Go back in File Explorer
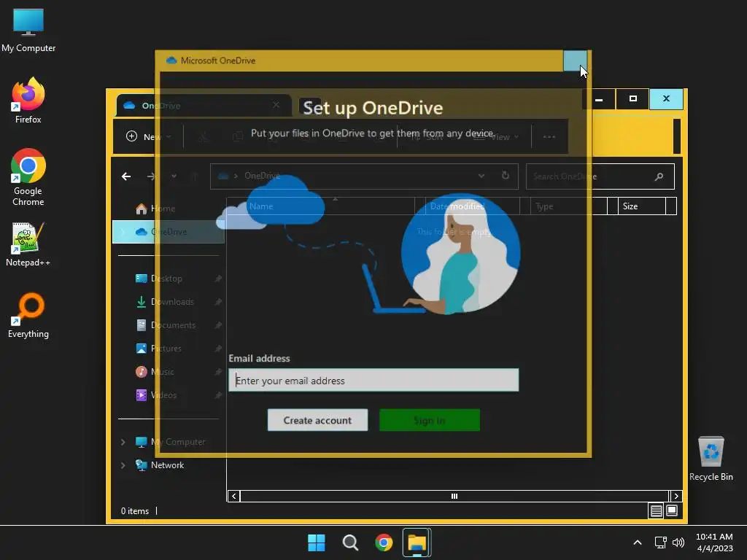This screenshot has height=560, width=747. click(x=126, y=176)
